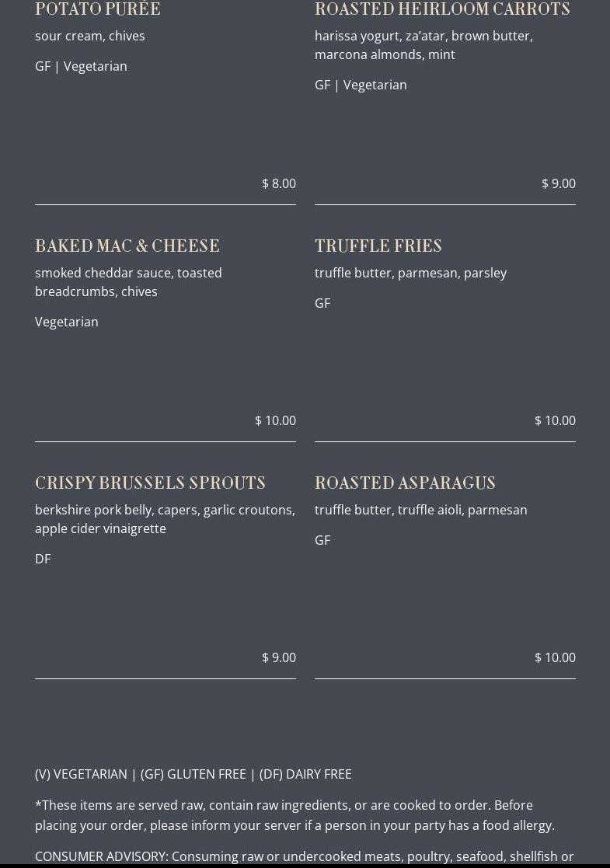Click the Truffle Fries $10.00 price

(555, 420)
